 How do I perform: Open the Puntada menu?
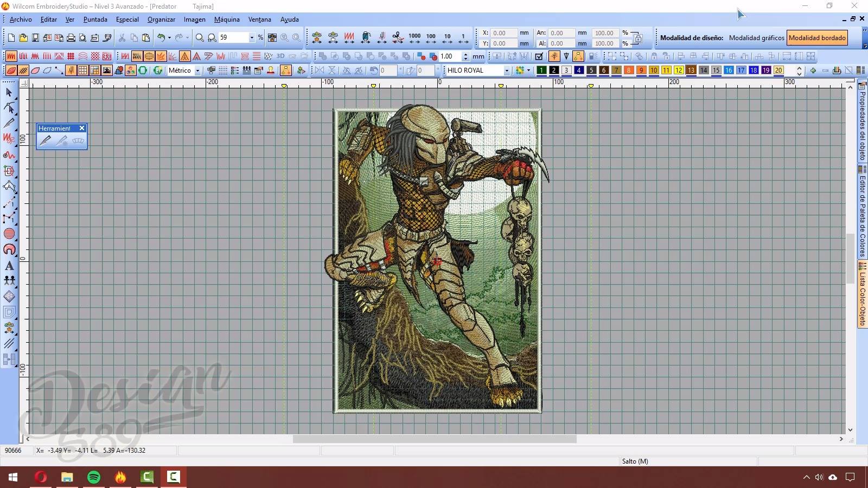click(95, 20)
